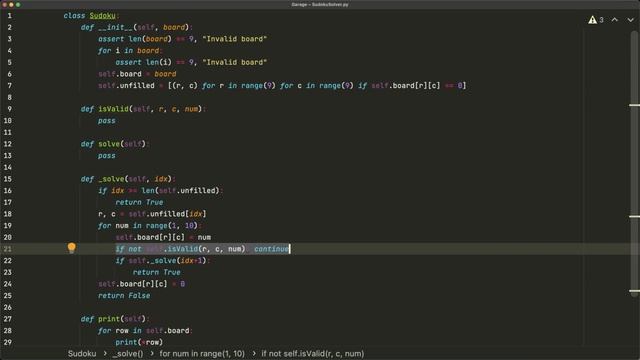Screen dimensions: 640x360
Task: Click 'self.board[r][c] = 0' on line 24
Action: point(142,284)
